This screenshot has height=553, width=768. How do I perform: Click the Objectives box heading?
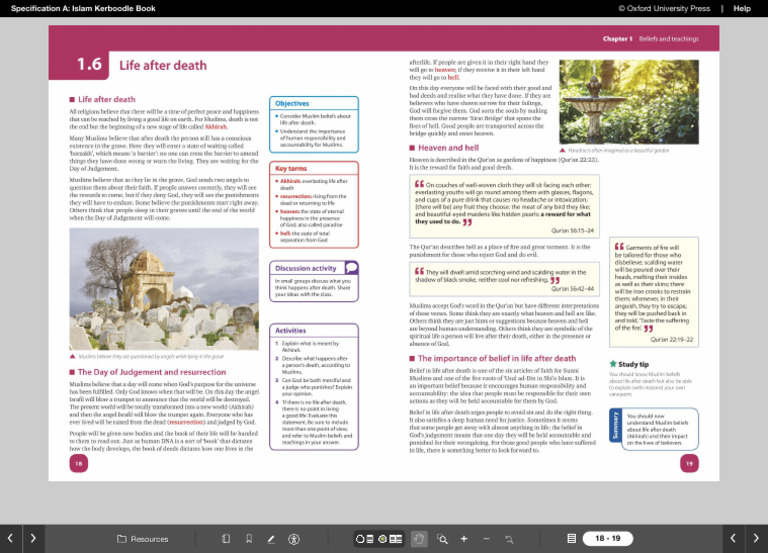coord(292,103)
